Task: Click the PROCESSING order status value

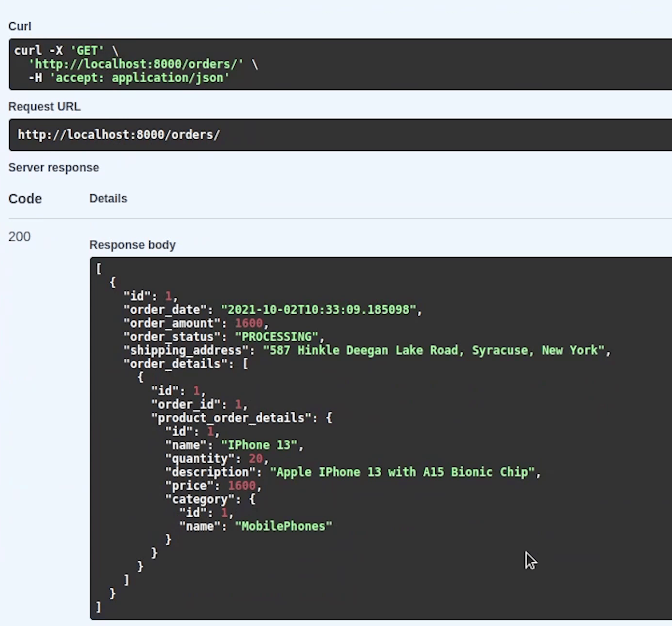Action: pyautogui.click(x=276, y=337)
